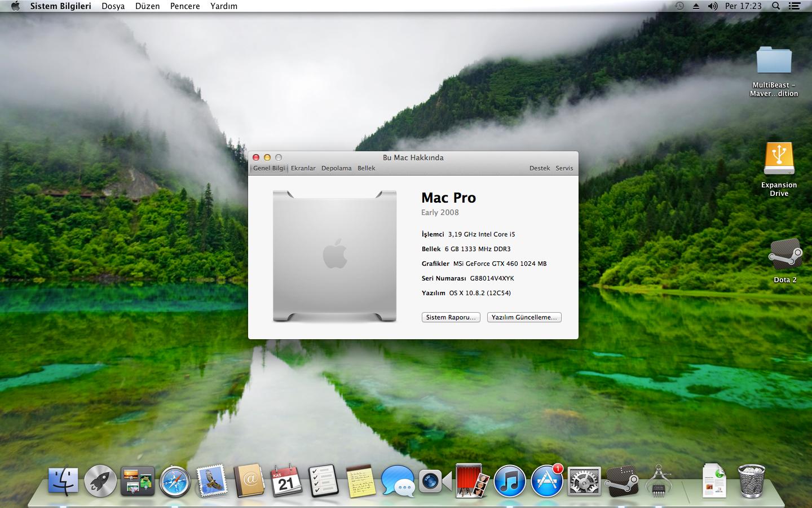This screenshot has width=812, height=508.
Task: Click 3,19 GHz Intel Core i5 text
Action: coord(482,234)
